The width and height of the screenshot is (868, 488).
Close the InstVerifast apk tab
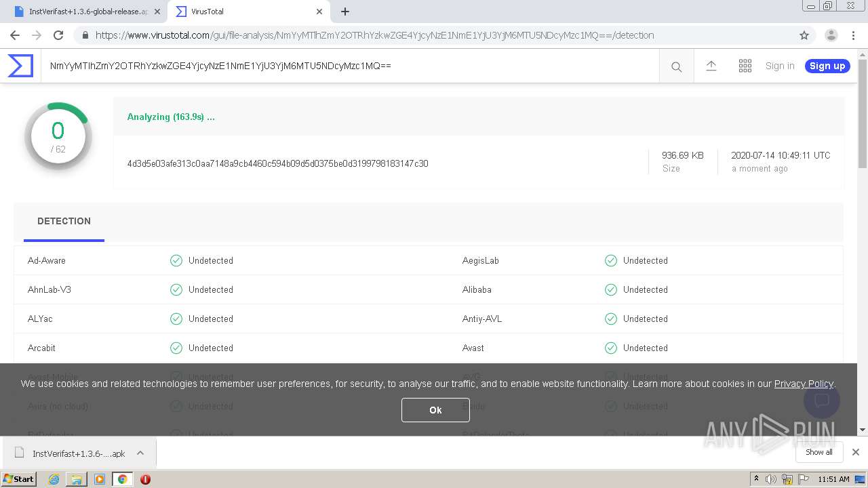click(x=157, y=12)
